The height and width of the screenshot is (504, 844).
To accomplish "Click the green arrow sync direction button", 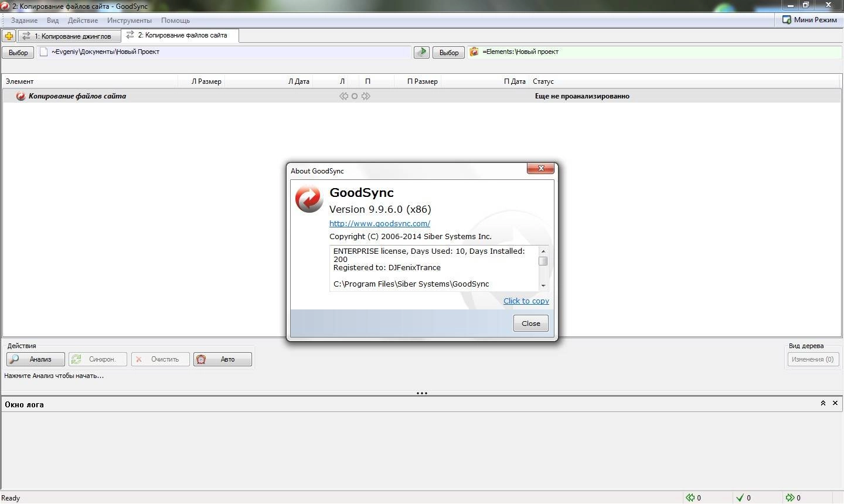I will click(421, 52).
